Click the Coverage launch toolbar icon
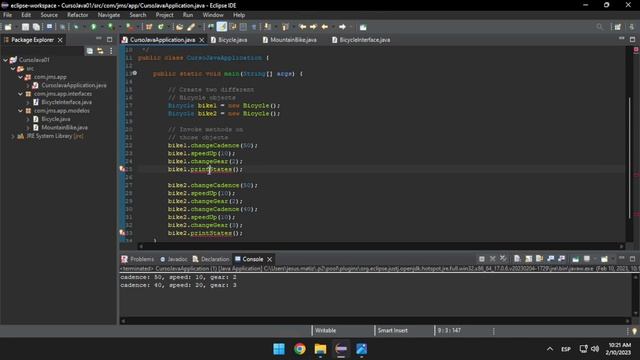The image size is (640, 360). click(x=110, y=27)
